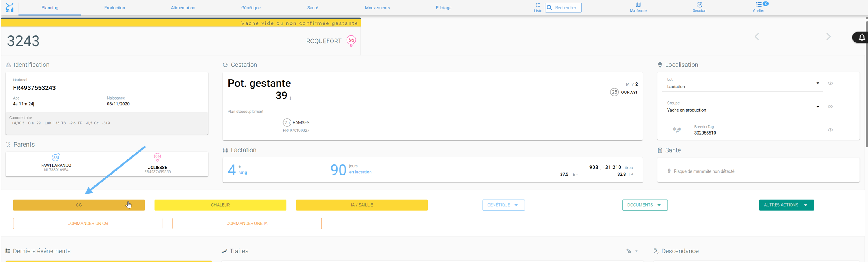Screen dimensions: 868x276
Task: Open parent FAWI LARANDO's record
Action: click(56, 166)
